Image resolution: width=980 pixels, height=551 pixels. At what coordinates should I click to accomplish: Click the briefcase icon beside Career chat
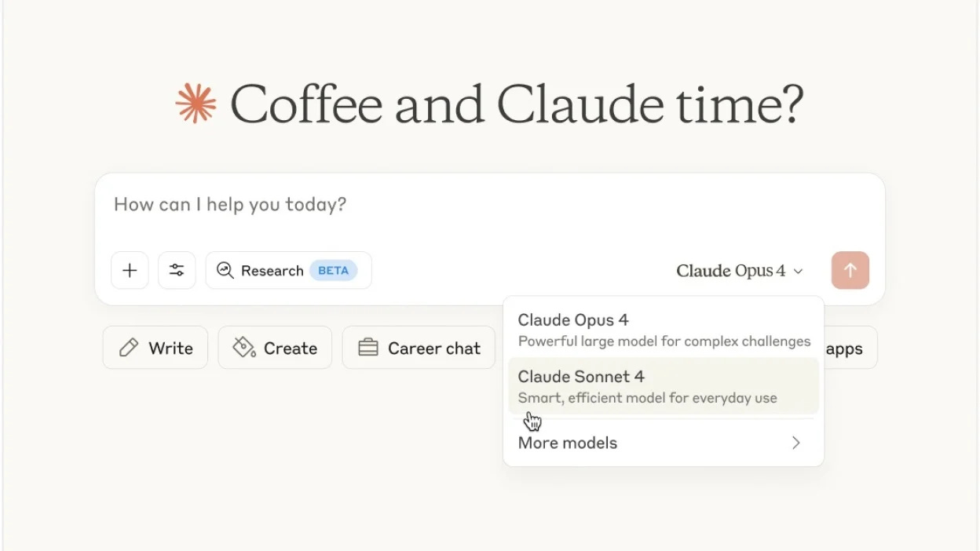click(x=369, y=348)
